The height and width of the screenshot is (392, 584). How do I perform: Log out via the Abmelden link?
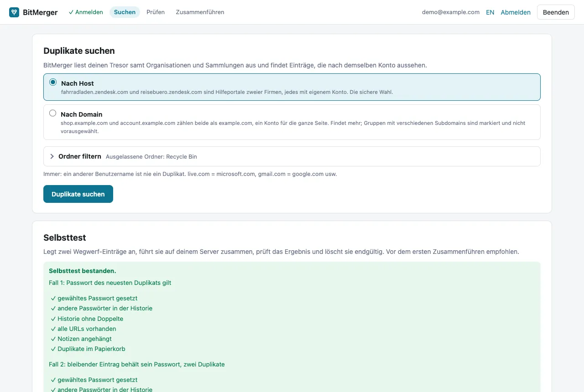pos(516,12)
